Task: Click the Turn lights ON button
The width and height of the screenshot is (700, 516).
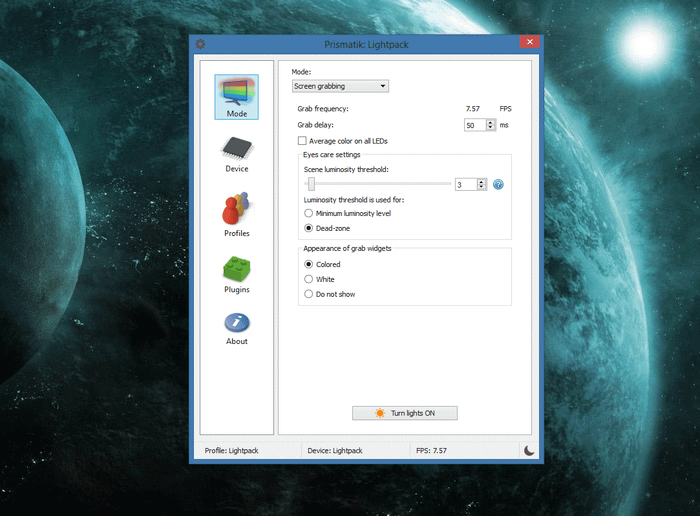Action: tap(405, 413)
